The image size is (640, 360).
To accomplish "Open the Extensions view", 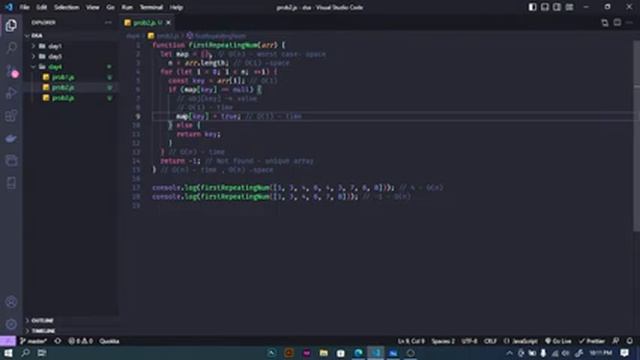I will pos(11,116).
